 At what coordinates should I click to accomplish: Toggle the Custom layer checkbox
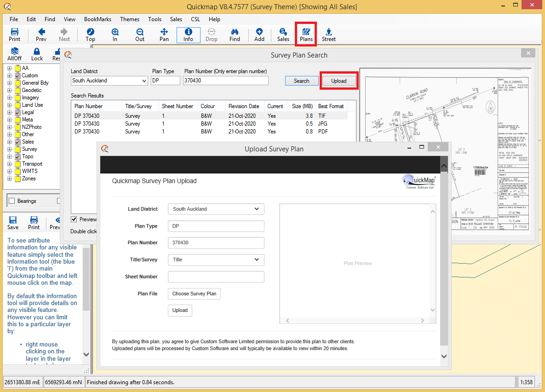point(18,75)
